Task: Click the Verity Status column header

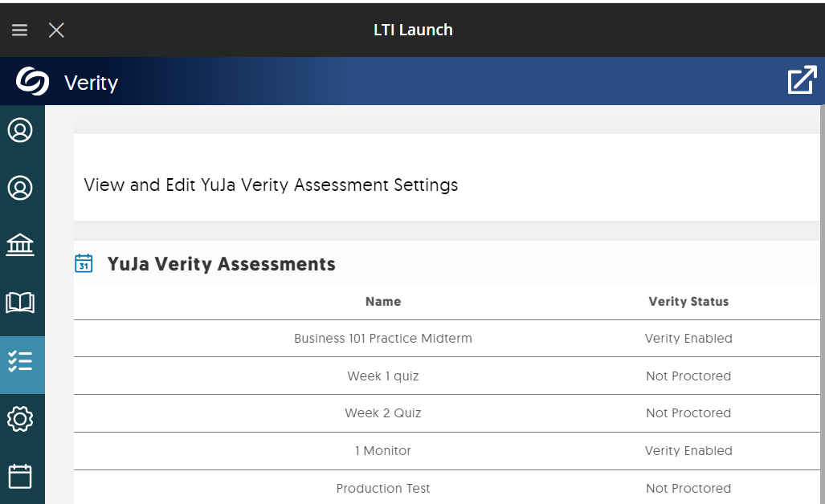Action: [x=688, y=302]
